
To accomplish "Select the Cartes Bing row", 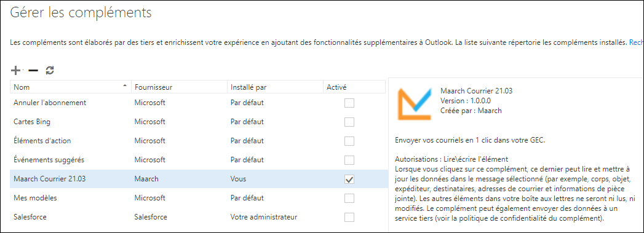I will coord(199,122).
